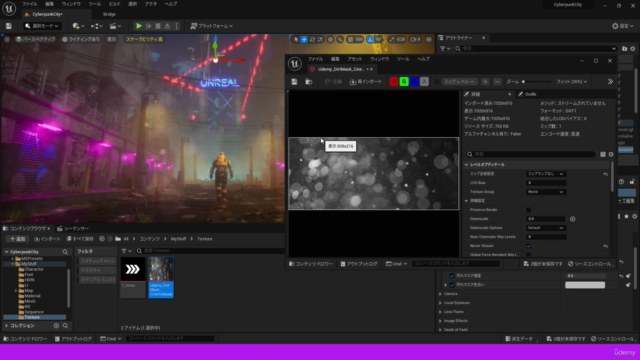The image size is (640, 360).
Task: Tick the mip level checkbox
Action: (437, 82)
